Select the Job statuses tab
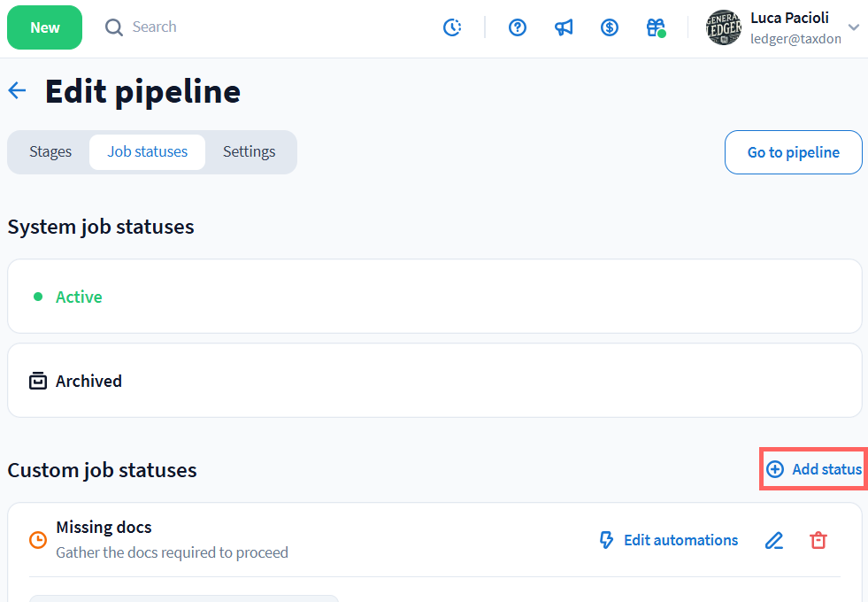Image resolution: width=868 pixels, height=602 pixels. tap(148, 152)
